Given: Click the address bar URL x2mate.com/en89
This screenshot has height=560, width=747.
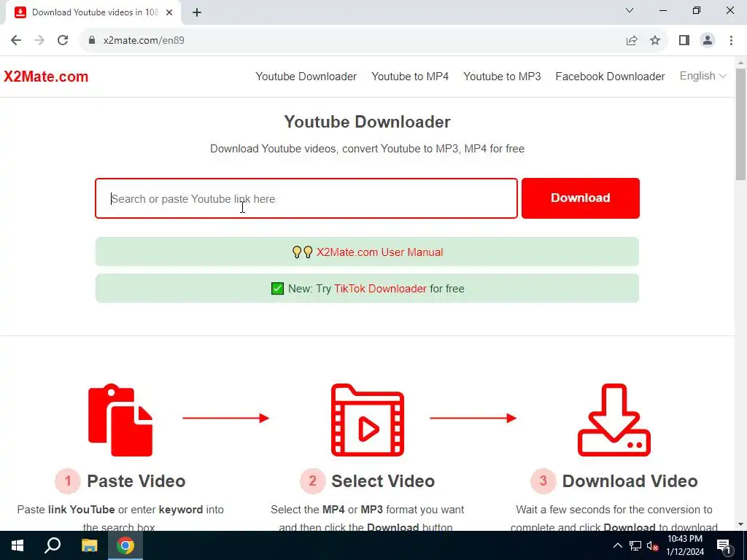Looking at the screenshot, I should (144, 41).
